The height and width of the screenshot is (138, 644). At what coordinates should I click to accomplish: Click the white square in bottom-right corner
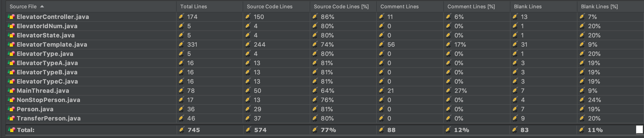(639, 129)
